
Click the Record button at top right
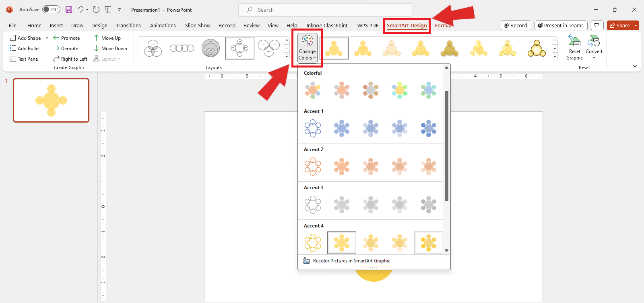(x=516, y=25)
